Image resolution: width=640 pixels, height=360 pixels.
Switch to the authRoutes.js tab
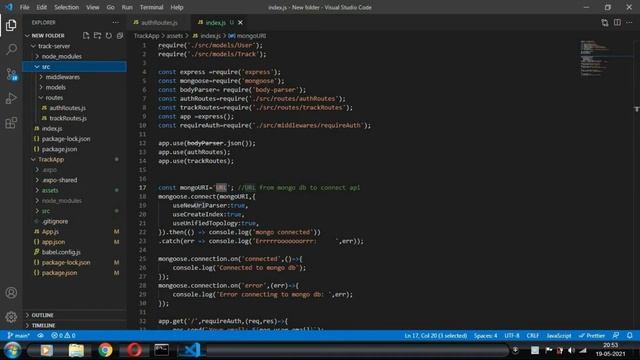159,22
